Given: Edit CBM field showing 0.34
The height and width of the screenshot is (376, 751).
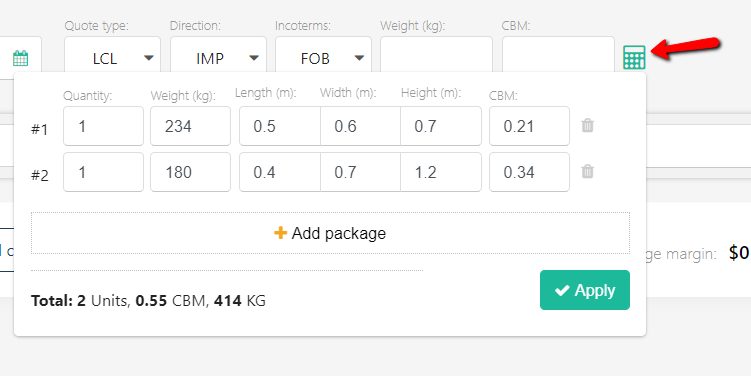Looking at the screenshot, I should (x=529, y=172).
